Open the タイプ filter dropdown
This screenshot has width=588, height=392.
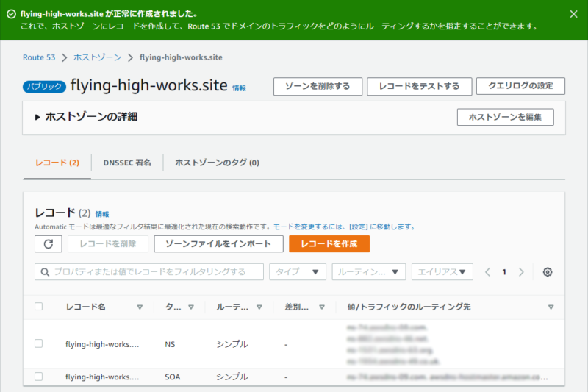(298, 272)
